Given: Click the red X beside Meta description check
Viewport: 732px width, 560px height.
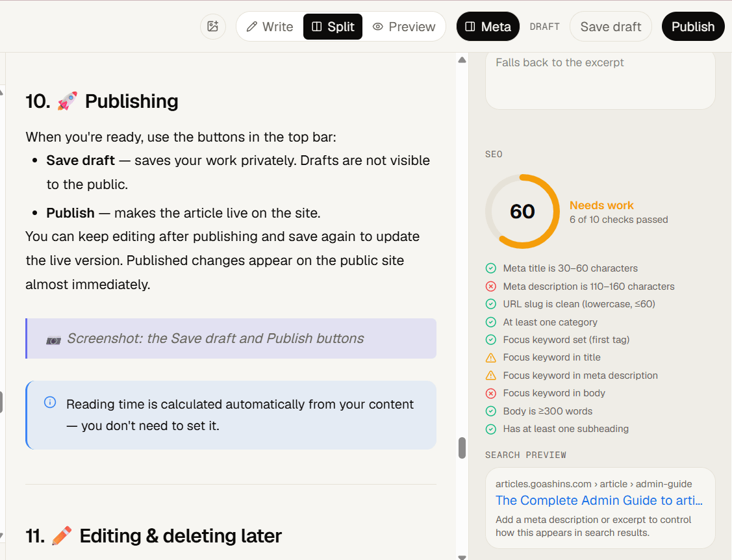Looking at the screenshot, I should tap(490, 286).
